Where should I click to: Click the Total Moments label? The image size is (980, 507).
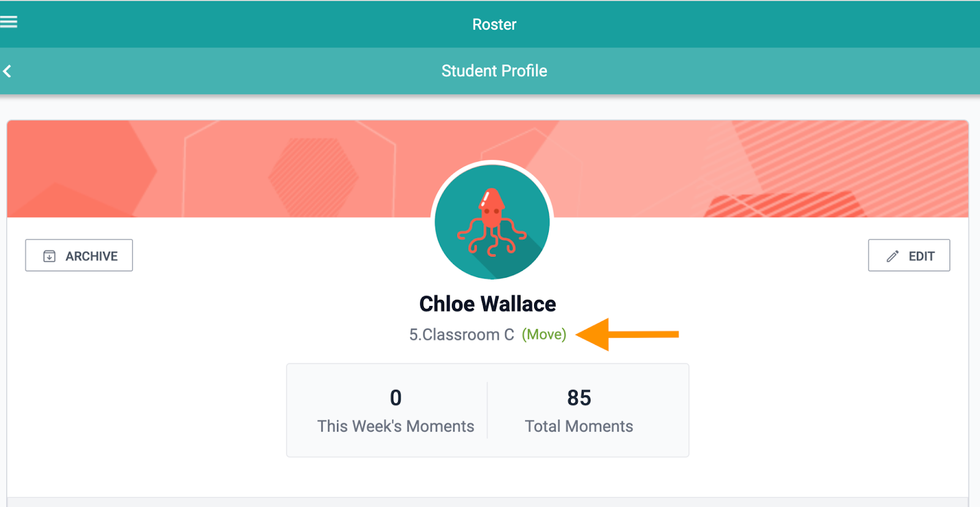pyautogui.click(x=579, y=426)
